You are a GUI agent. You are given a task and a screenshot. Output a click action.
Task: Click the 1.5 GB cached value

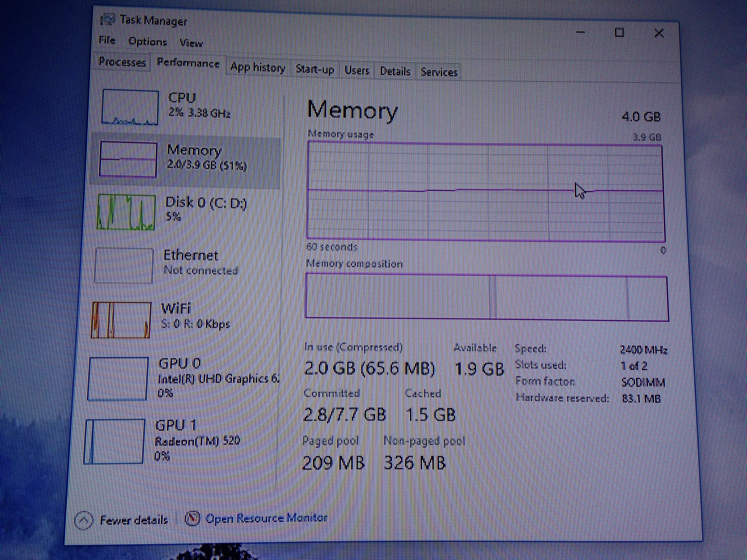click(430, 415)
